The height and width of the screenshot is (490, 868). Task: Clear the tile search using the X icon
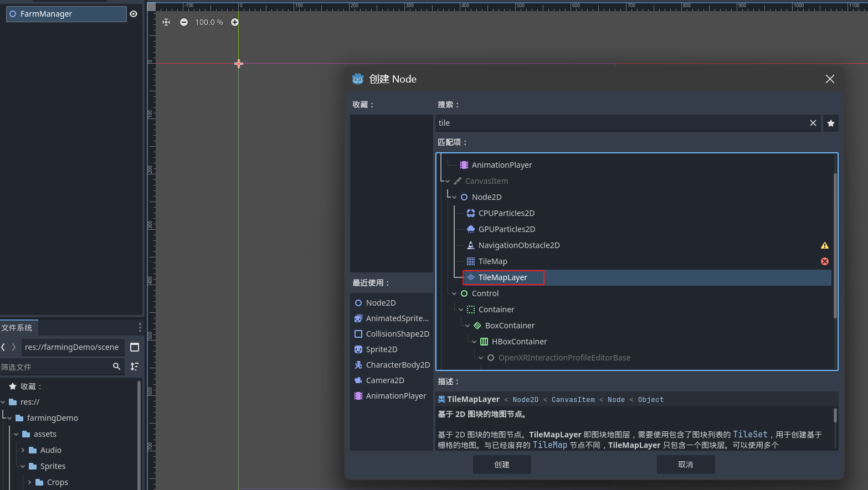(813, 123)
